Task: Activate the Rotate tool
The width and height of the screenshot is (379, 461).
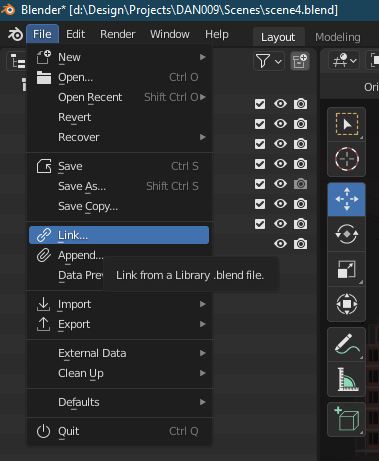Action: [x=347, y=234]
